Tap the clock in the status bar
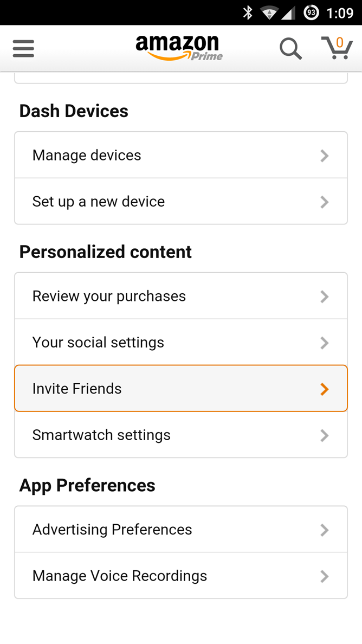This screenshot has width=362, height=644. (340, 12)
